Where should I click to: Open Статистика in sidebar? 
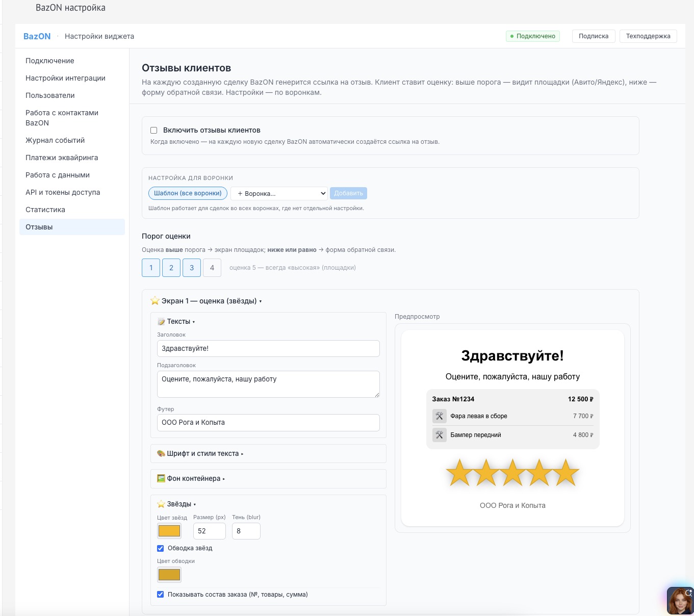[x=72, y=210]
